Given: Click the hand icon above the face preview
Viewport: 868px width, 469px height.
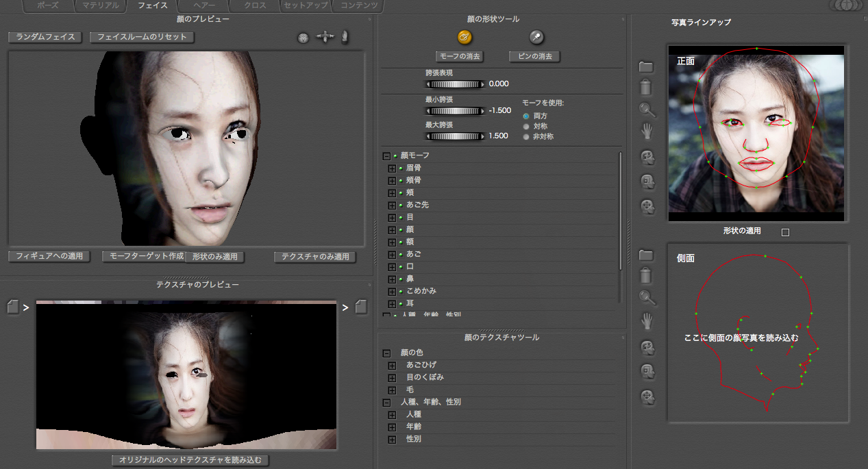Looking at the screenshot, I should click(x=345, y=37).
